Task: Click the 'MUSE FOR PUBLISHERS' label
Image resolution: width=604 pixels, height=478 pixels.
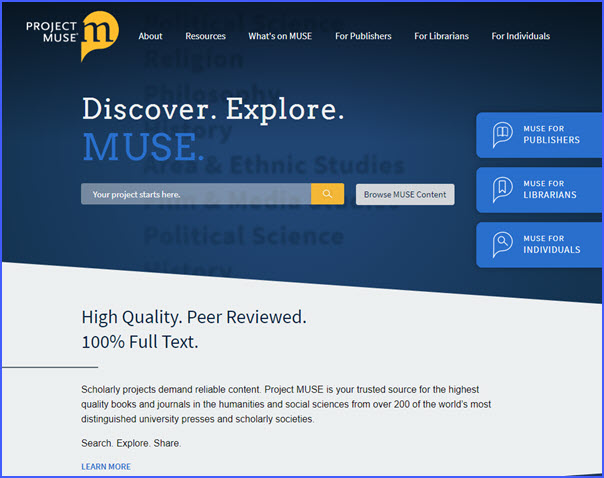Action: [x=551, y=134]
